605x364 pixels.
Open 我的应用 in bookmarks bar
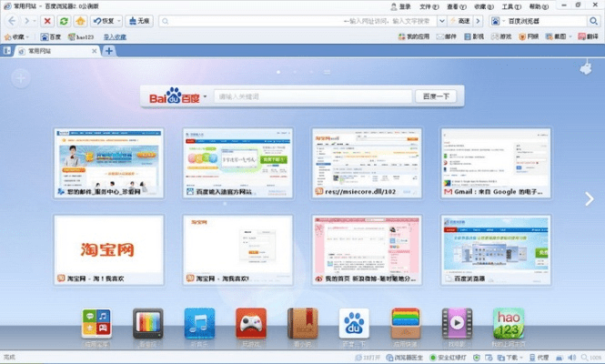(x=414, y=36)
